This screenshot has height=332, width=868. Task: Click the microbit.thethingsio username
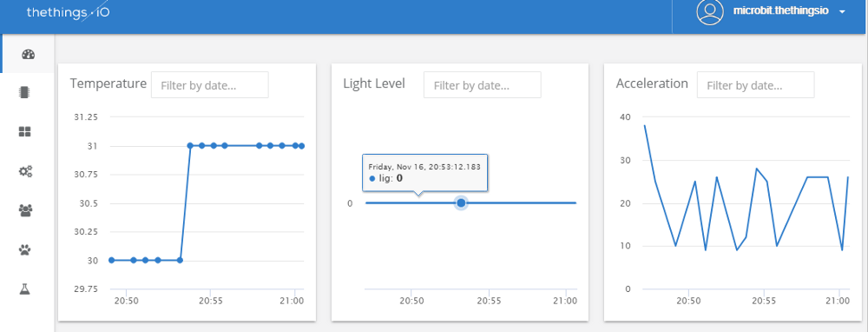click(780, 11)
